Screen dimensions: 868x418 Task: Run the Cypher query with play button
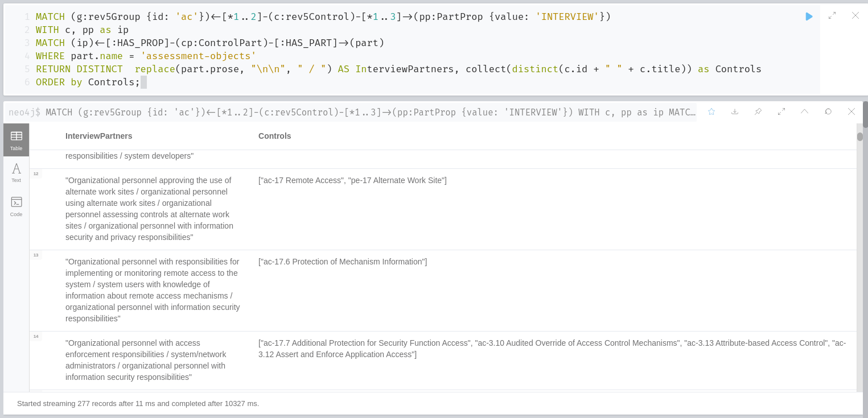809,16
